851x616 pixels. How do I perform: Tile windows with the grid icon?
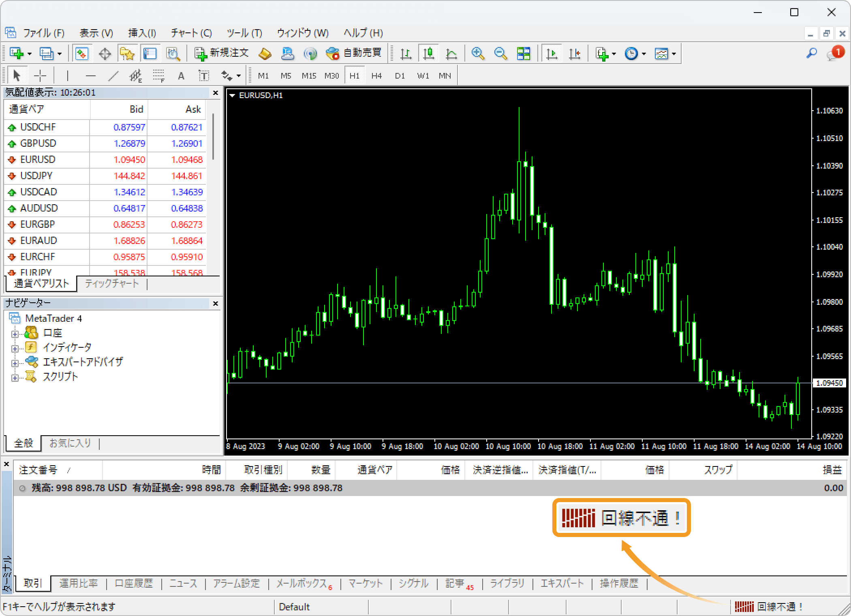click(x=523, y=53)
